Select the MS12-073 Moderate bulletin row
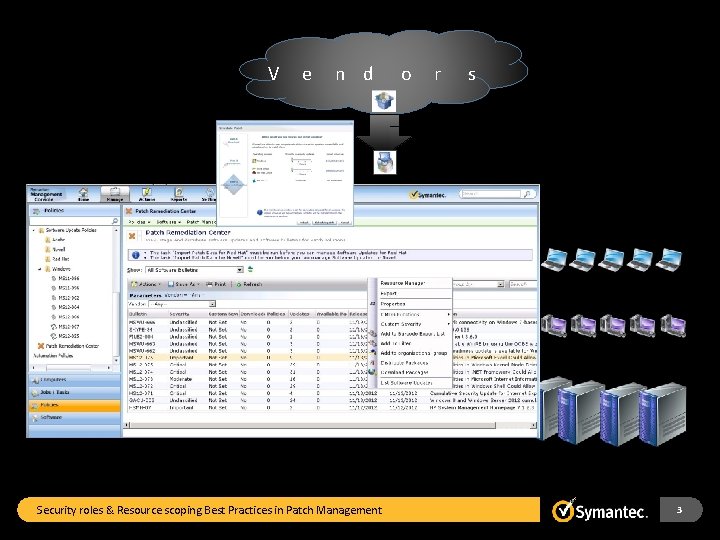720x540 pixels. 332,379
